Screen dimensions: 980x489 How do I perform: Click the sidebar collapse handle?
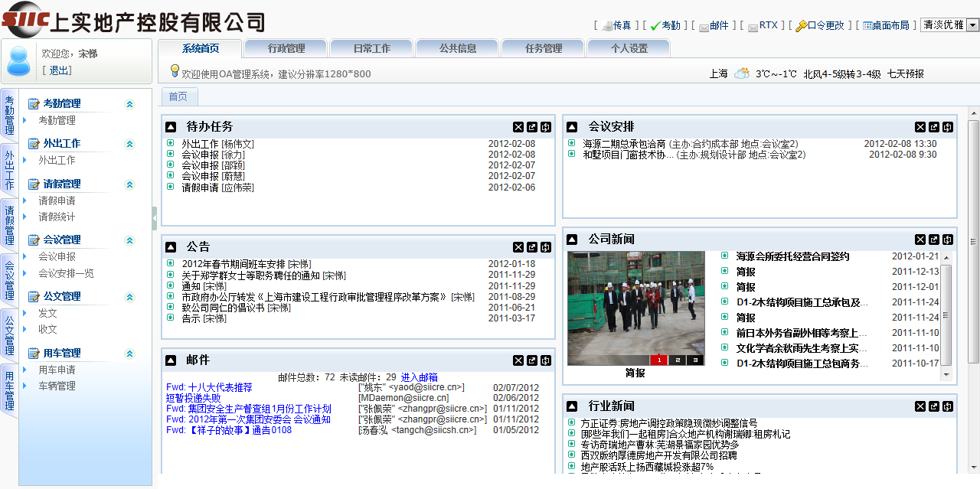[x=155, y=219]
